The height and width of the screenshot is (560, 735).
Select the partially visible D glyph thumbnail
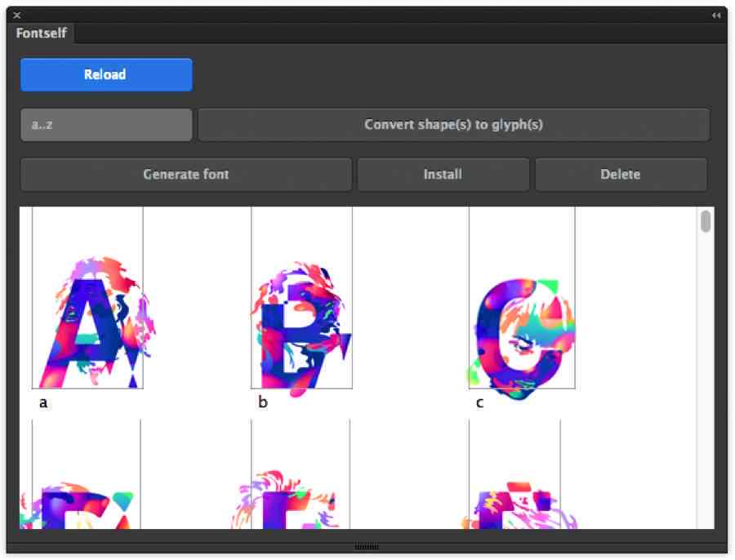[80, 505]
